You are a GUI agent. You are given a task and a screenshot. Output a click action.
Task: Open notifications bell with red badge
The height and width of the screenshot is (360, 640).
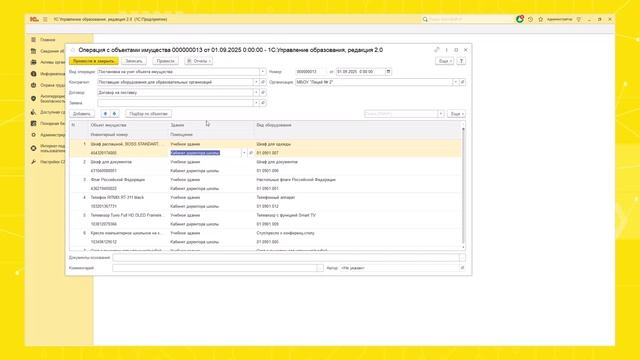pos(520,19)
